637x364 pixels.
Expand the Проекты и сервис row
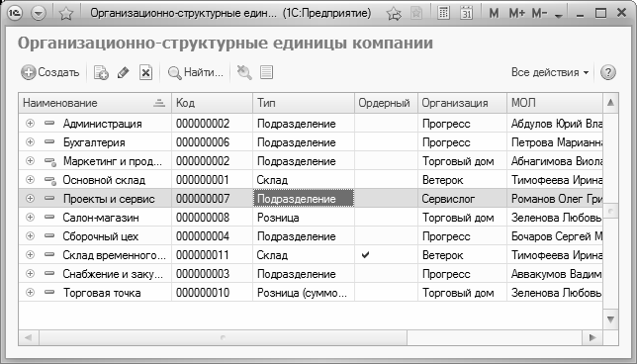[x=30, y=198]
